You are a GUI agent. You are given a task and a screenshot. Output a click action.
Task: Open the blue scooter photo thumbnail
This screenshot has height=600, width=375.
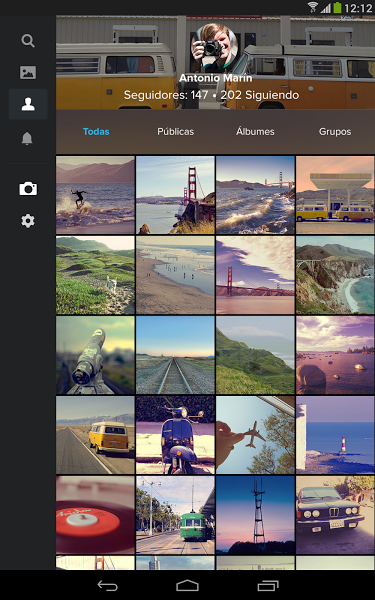(x=175, y=435)
